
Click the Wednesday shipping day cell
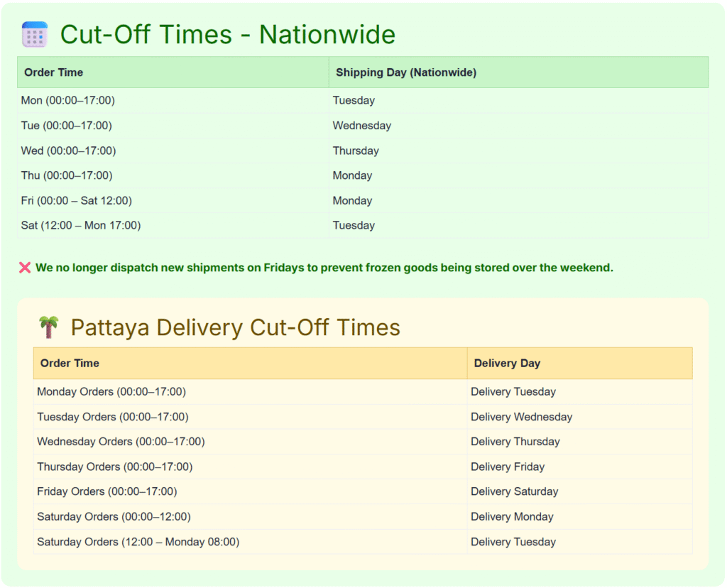pos(361,126)
